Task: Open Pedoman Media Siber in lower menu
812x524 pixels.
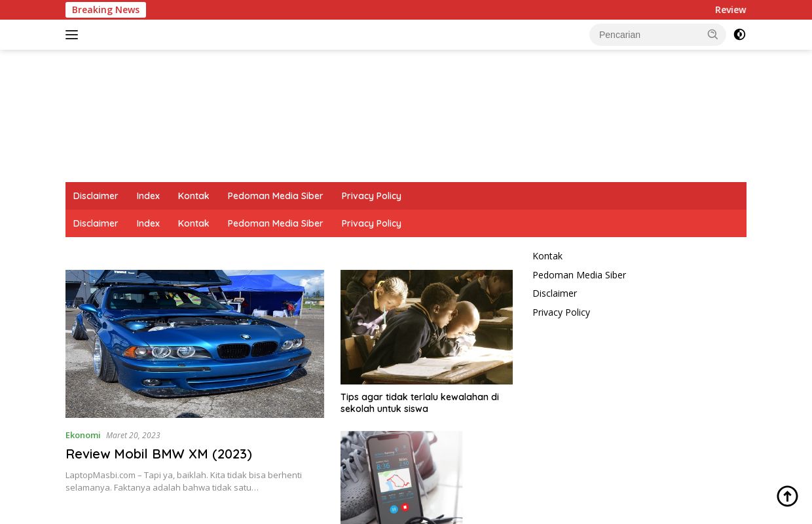Action: (275, 223)
